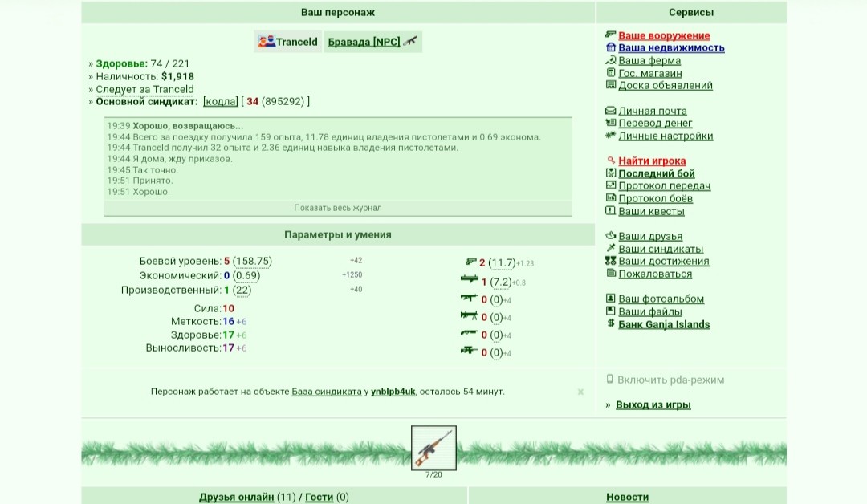The width and height of the screenshot is (867, 504).
Task: Go to Ваша ферма
Action: pyautogui.click(x=649, y=61)
